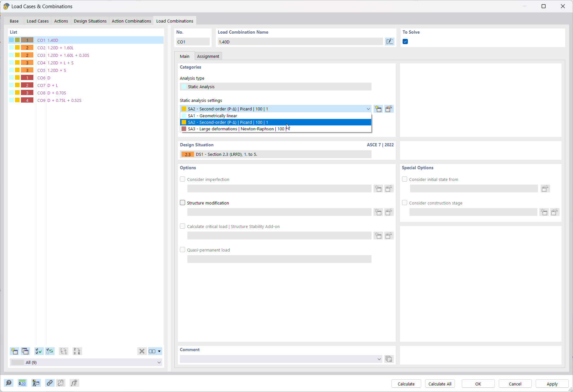Image resolution: width=573 pixels, height=392 pixels.
Task: Edit the selected static analysis settings
Action: (x=389, y=109)
